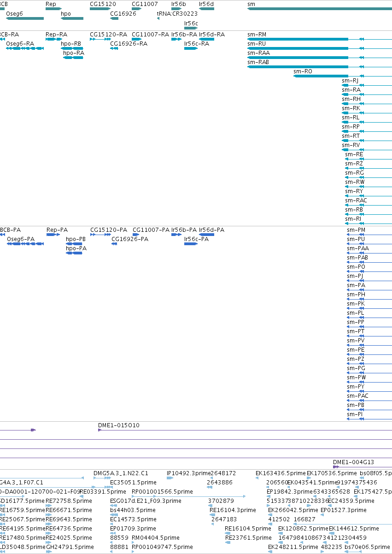
Task: Select the Ir56c-PA protein label
Action: (x=196, y=239)
